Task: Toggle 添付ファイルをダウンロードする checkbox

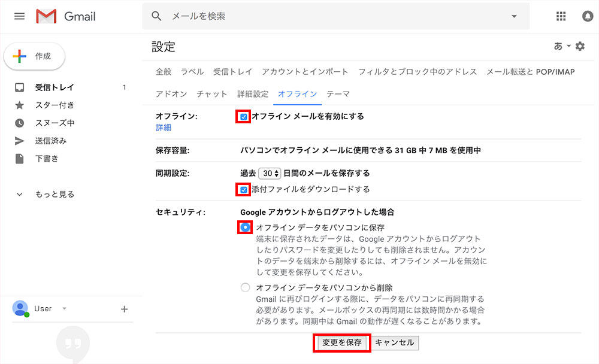Action: point(244,190)
